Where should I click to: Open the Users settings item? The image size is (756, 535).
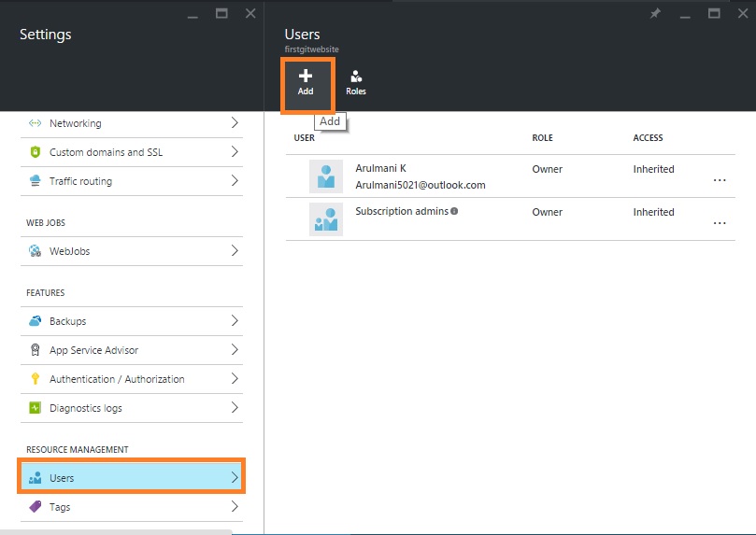coord(131,478)
